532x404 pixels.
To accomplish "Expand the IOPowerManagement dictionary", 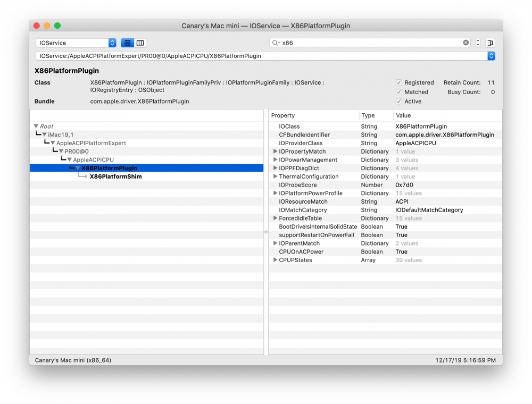I will point(275,159).
